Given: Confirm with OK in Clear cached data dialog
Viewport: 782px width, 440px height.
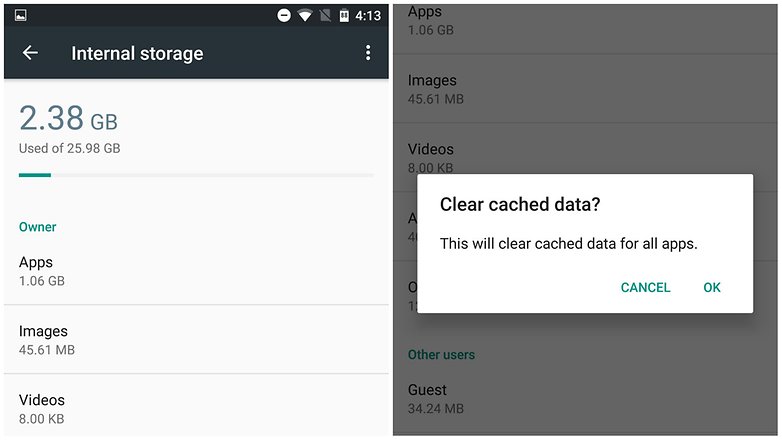Looking at the screenshot, I should point(712,287).
